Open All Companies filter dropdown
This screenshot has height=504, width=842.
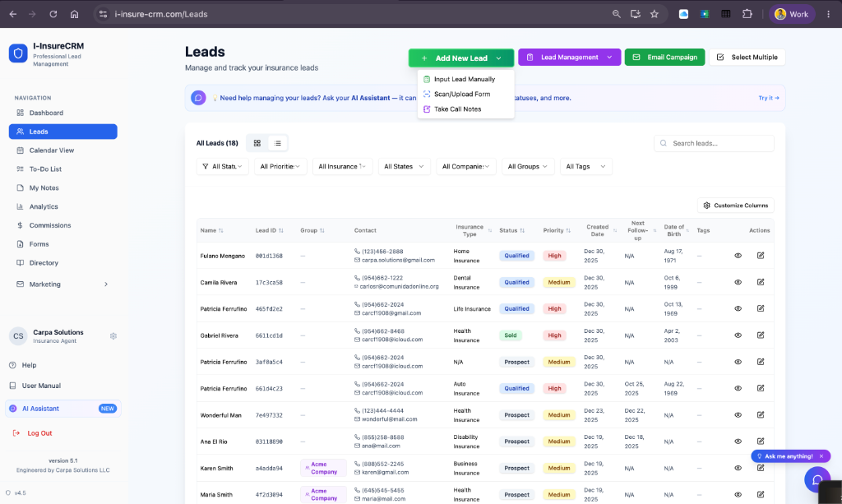[465, 166]
